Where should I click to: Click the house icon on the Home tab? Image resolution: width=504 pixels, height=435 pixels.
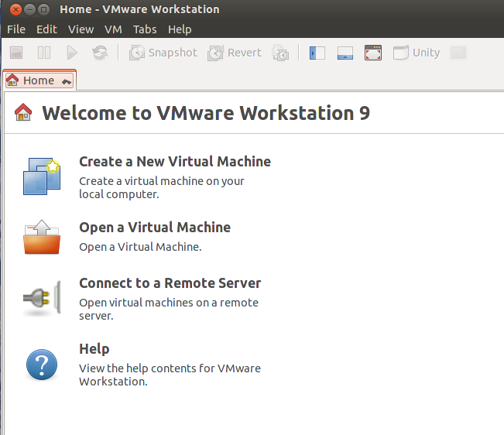(12, 80)
